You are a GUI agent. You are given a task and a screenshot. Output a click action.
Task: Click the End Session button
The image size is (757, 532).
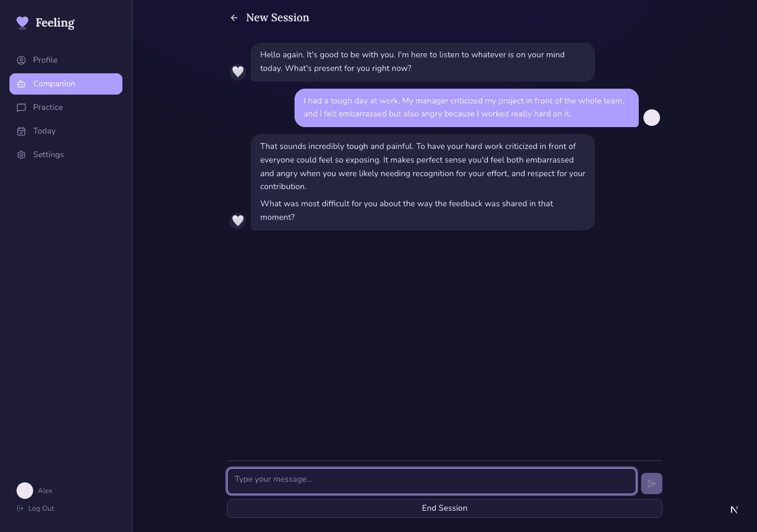point(444,508)
